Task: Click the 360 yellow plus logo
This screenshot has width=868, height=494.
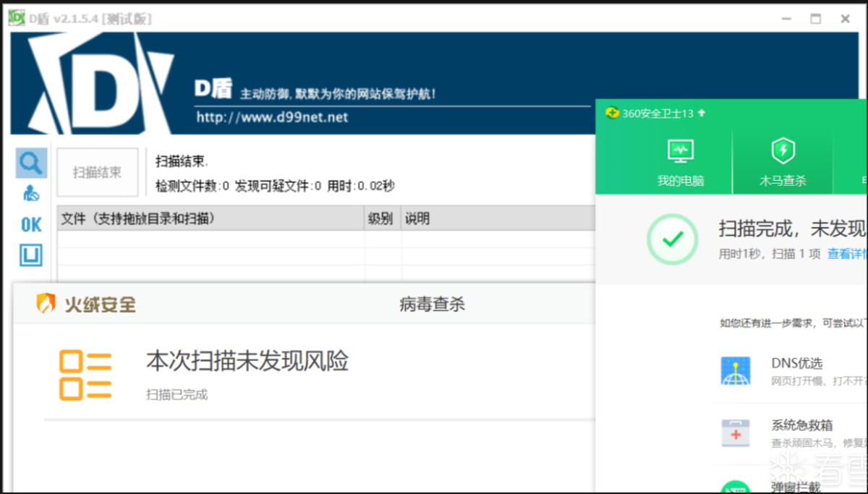Action: tap(613, 113)
